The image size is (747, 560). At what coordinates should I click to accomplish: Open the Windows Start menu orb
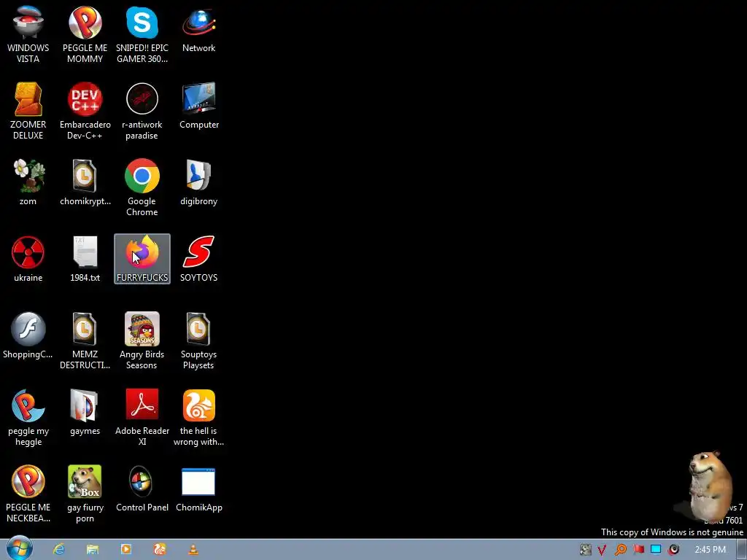[x=20, y=548]
